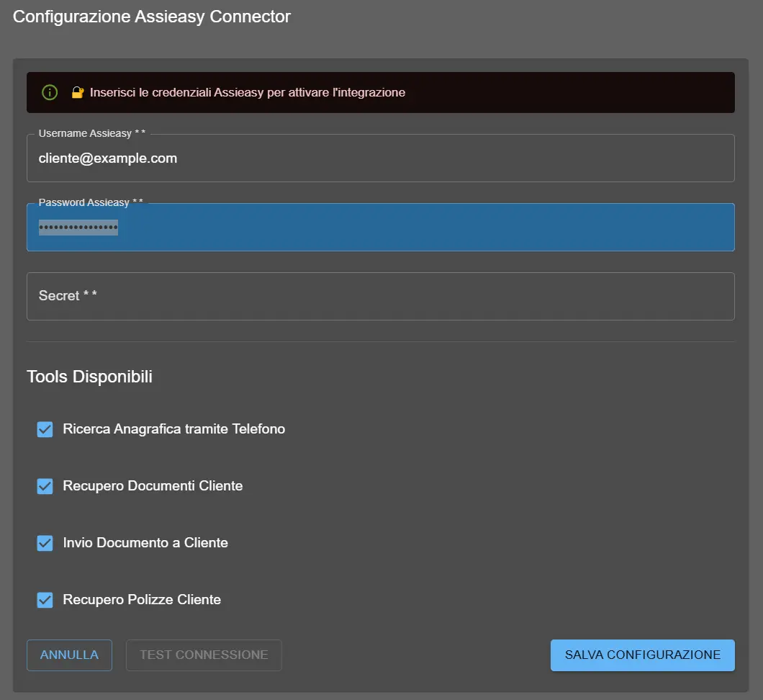Click the Username Assieasy field label
This screenshot has width=763, height=700.
click(x=91, y=133)
